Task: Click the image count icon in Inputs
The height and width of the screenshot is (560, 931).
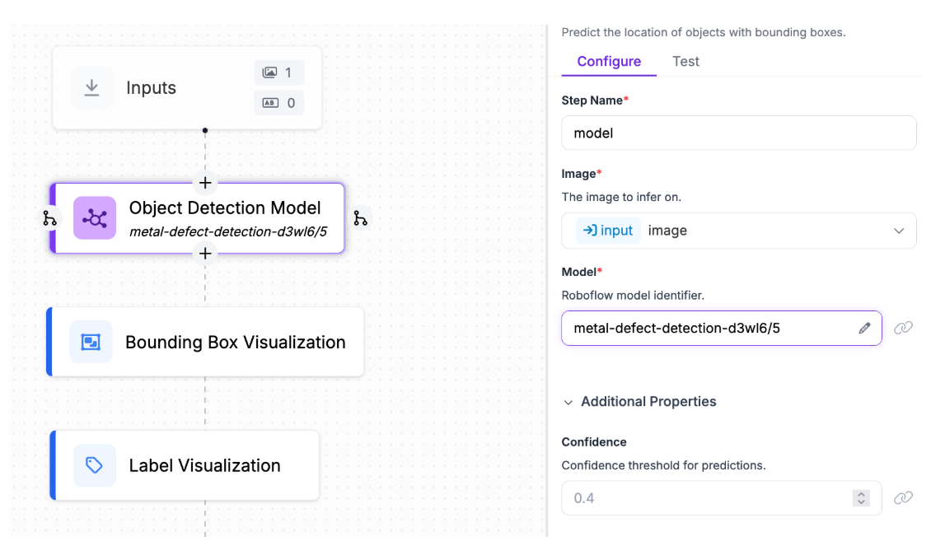Action: point(269,72)
